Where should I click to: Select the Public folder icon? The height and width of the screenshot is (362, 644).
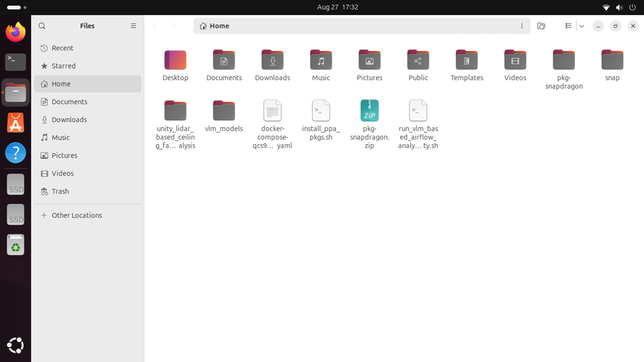point(418,60)
